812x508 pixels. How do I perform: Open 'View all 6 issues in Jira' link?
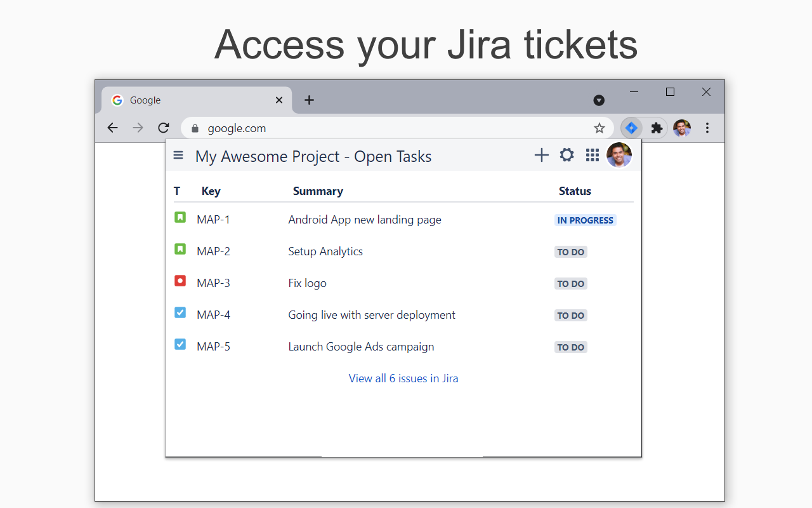[x=403, y=378]
